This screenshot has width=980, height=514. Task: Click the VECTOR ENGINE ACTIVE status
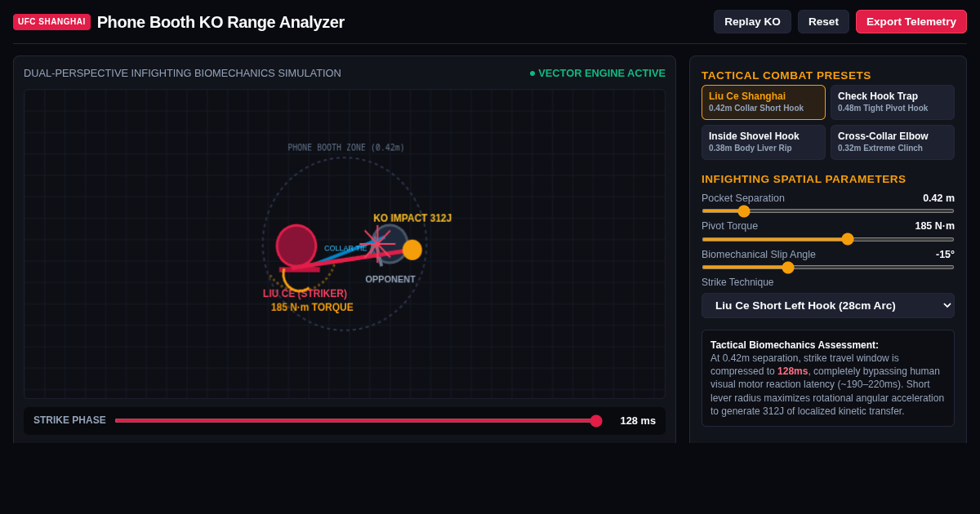(x=597, y=73)
